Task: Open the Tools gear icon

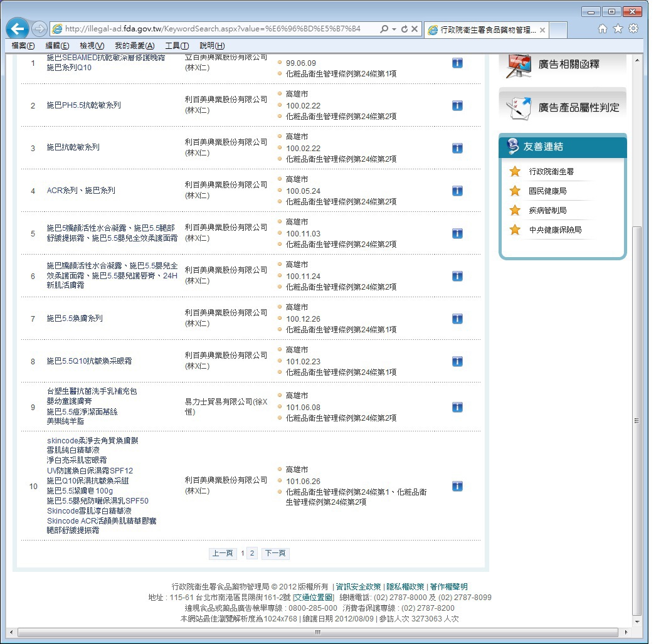Action: [633, 29]
